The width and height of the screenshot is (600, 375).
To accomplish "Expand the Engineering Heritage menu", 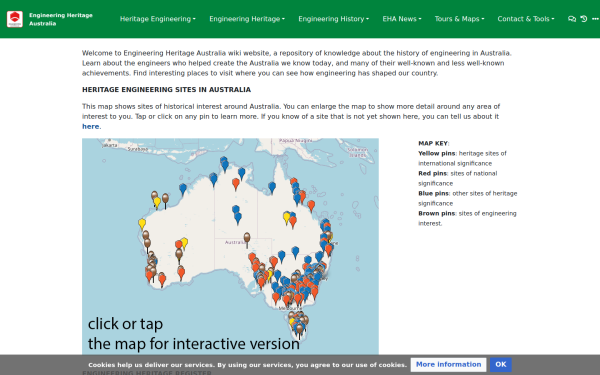I will click(x=247, y=19).
